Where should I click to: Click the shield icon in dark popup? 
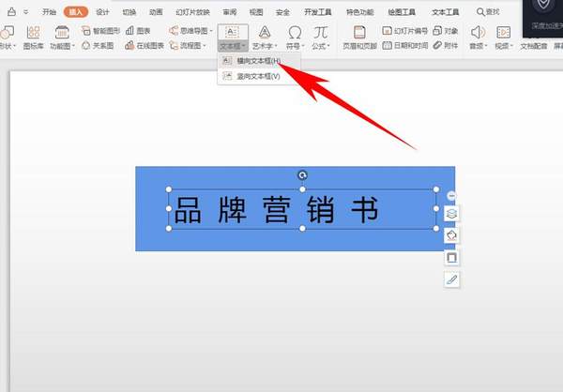coord(543,5)
